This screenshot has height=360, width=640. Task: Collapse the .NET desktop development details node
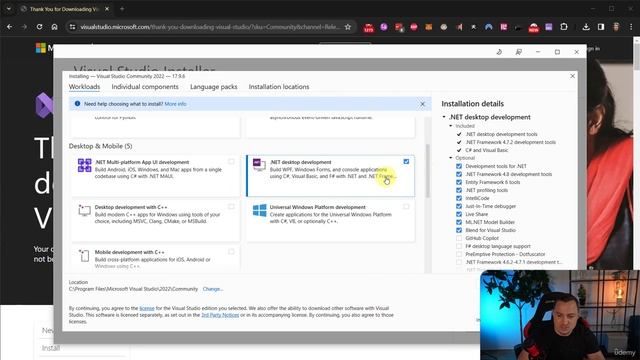[x=444, y=117]
